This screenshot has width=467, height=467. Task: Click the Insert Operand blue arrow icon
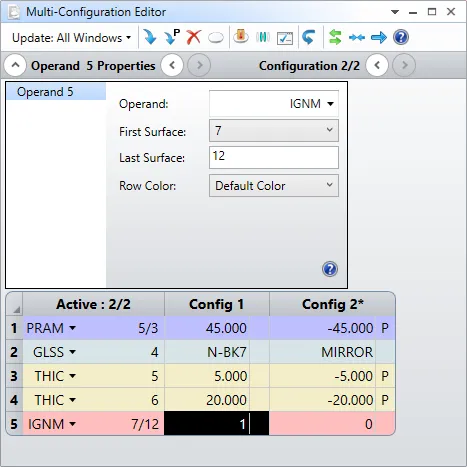tap(150, 37)
